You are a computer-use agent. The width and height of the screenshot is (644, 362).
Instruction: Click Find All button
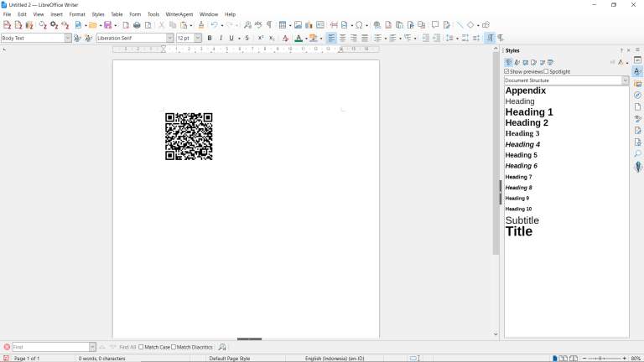point(127,347)
